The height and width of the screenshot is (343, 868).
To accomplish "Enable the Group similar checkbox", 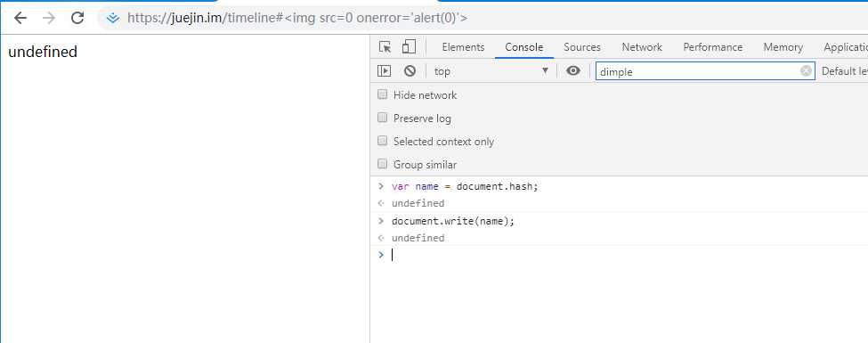I will (x=382, y=164).
